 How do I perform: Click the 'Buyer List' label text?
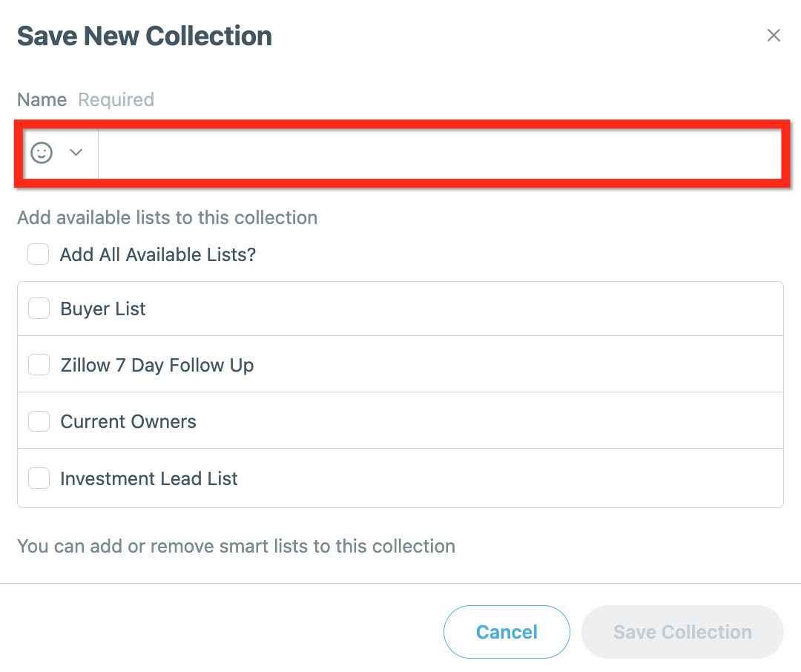click(103, 309)
